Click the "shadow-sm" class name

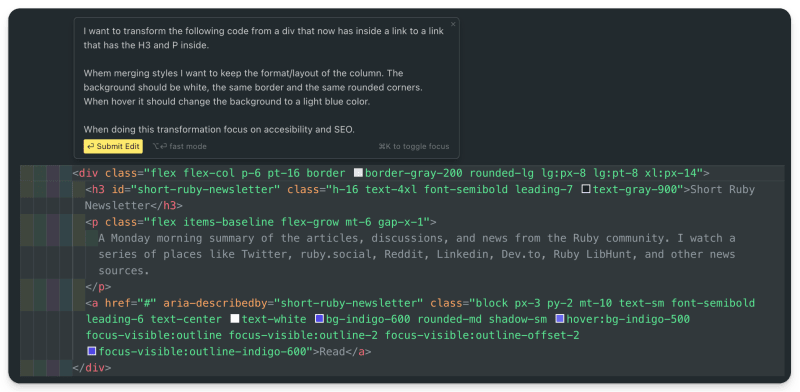(x=518, y=319)
